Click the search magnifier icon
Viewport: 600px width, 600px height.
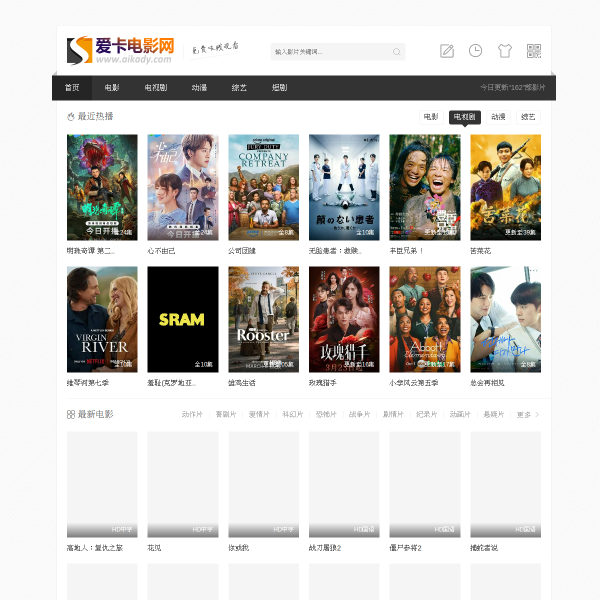[x=396, y=52]
